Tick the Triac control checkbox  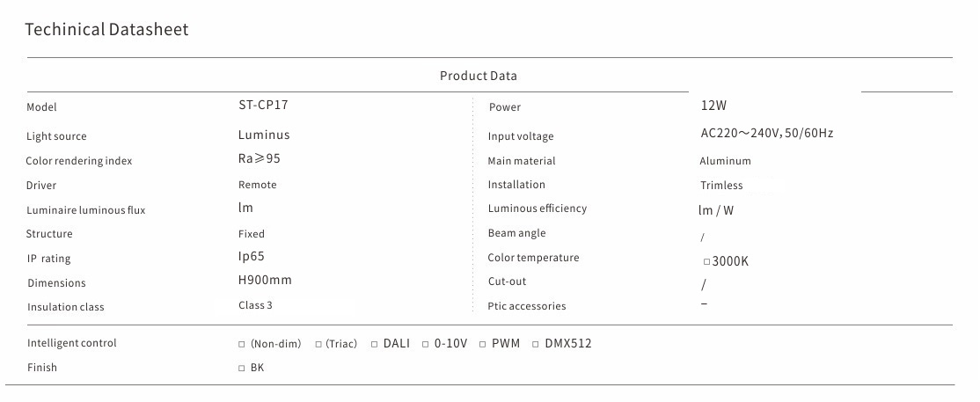(x=318, y=344)
